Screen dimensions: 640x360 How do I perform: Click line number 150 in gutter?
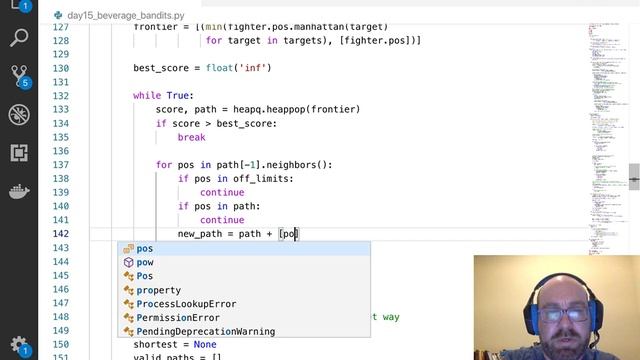[61, 344]
